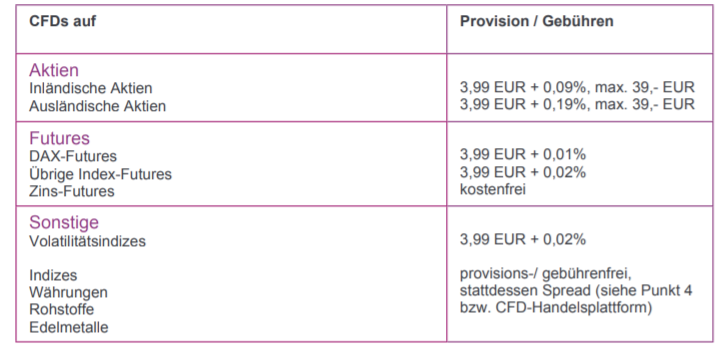This screenshot has width=719, height=360.
Task: Click the 'Volatilitätsindizes' row label
Action: [x=88, y=241]
